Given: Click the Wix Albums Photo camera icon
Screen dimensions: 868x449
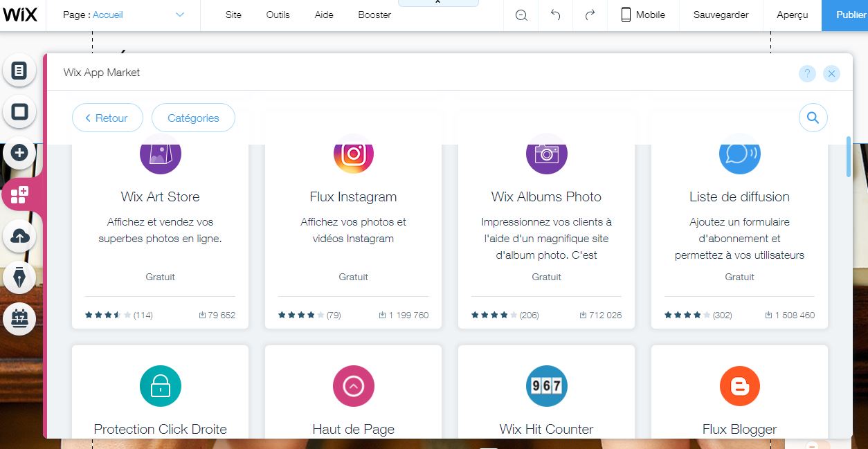Looking at the screenshot, I should (x=547, y=154).
